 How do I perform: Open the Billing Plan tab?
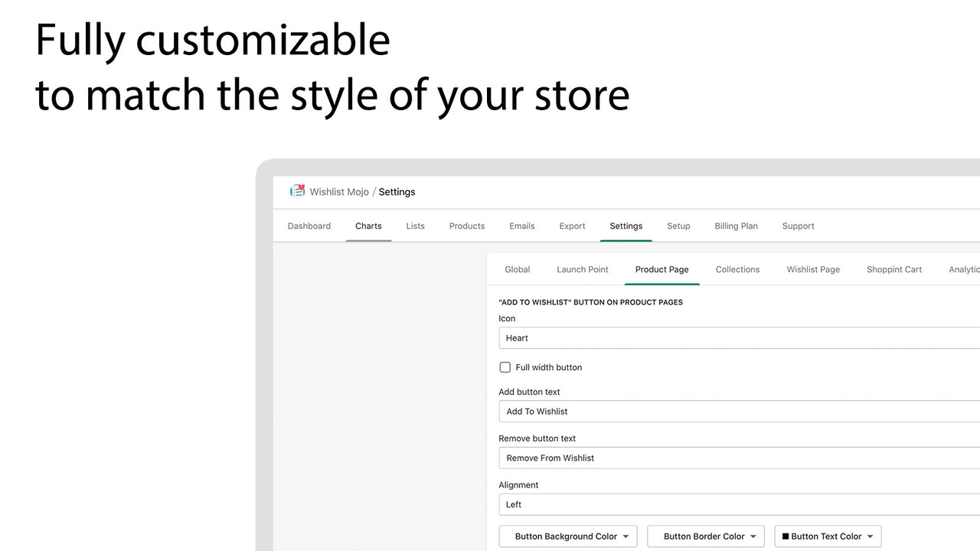(x=736, y=226)
